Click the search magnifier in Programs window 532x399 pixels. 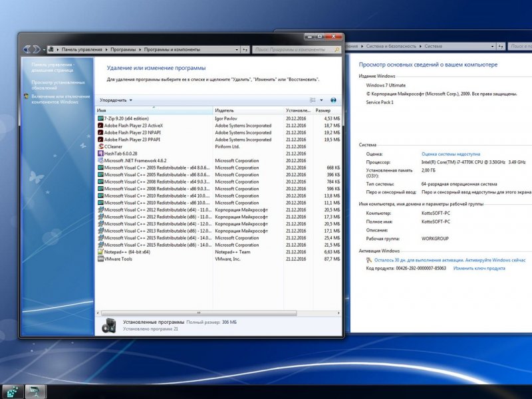click(x=337, y=49)
